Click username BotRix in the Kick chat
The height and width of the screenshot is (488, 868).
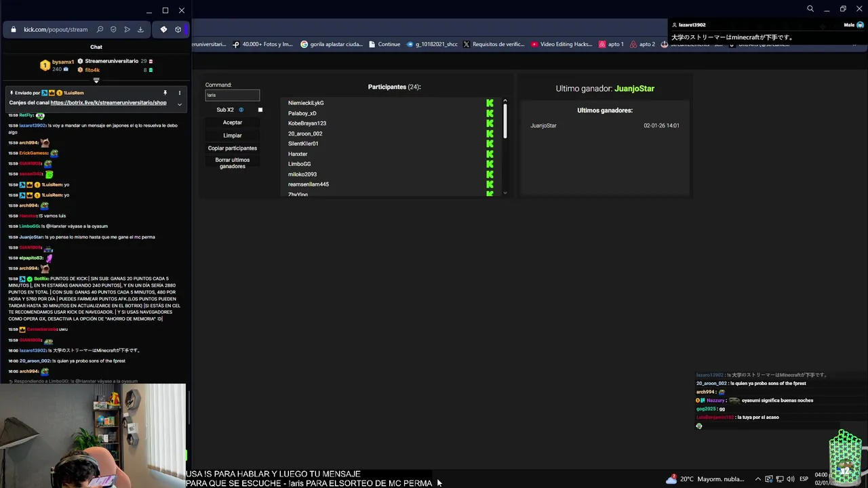coord(41,279)
